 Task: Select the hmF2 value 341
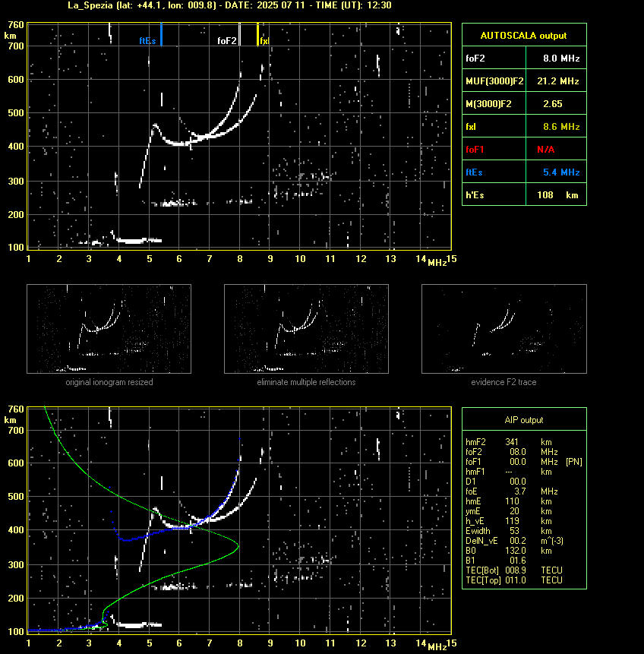point(512,442)
